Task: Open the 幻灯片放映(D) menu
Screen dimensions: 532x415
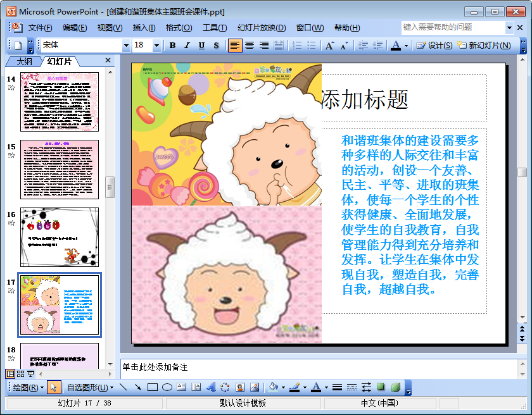Action: (262, 28)
